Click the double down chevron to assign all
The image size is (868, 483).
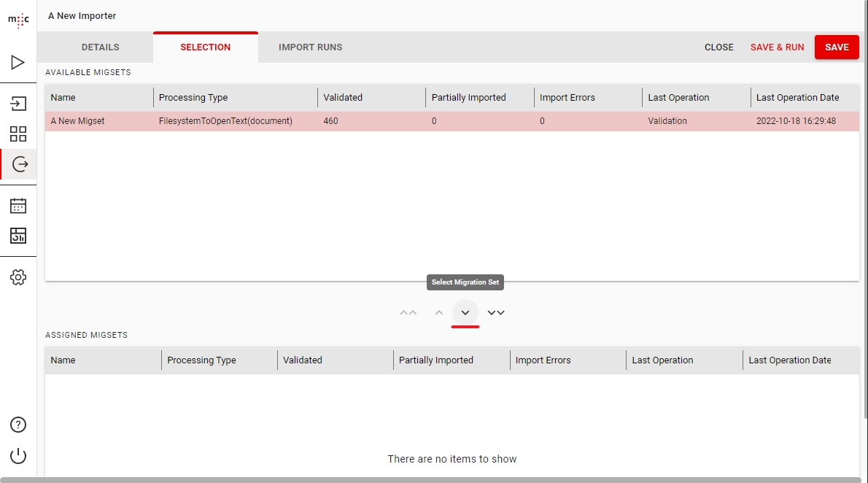point(496,313)
